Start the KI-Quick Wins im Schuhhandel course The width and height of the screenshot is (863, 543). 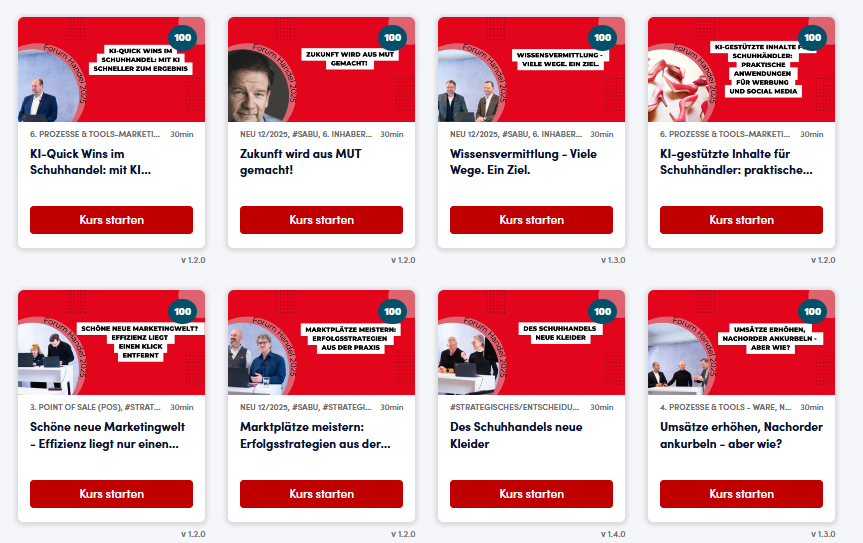pyautogui.click(x=111, y=220)
